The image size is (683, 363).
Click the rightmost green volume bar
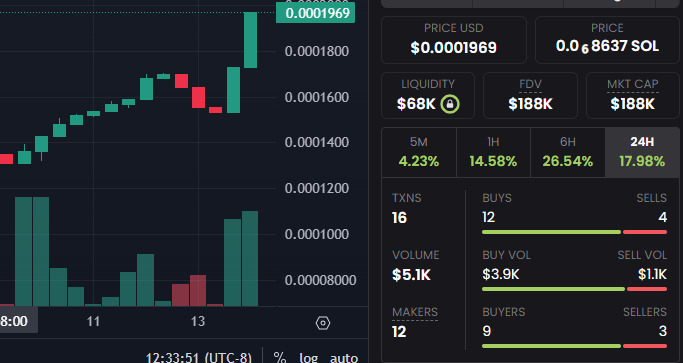pos(250,258)
